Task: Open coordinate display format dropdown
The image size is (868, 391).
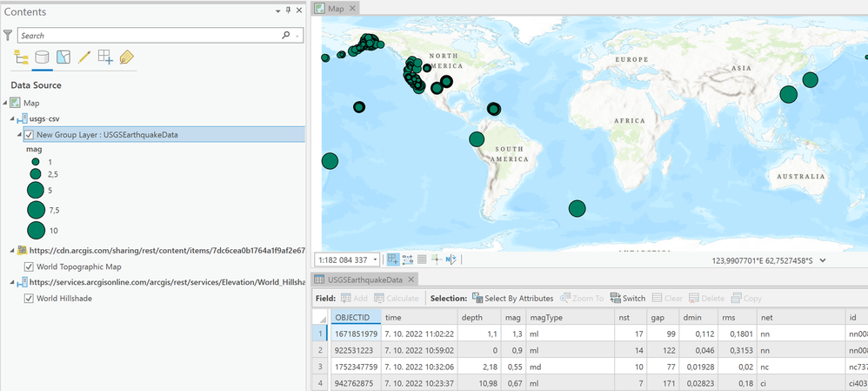Action: [823, 260]
